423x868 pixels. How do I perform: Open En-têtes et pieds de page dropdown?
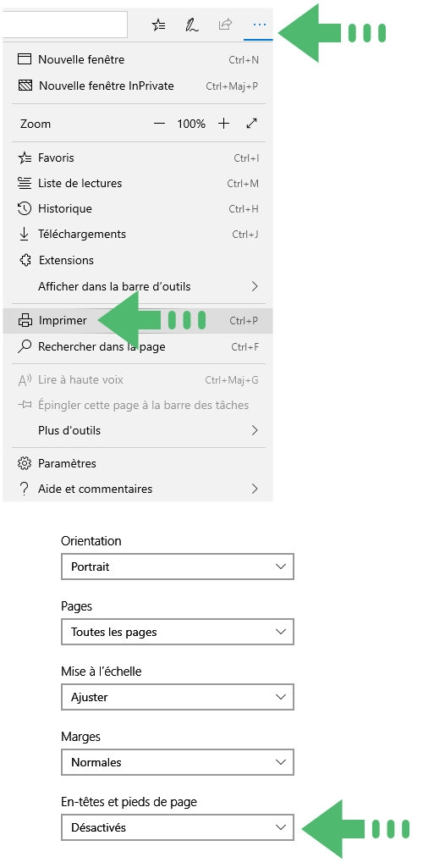pos(178,827)
